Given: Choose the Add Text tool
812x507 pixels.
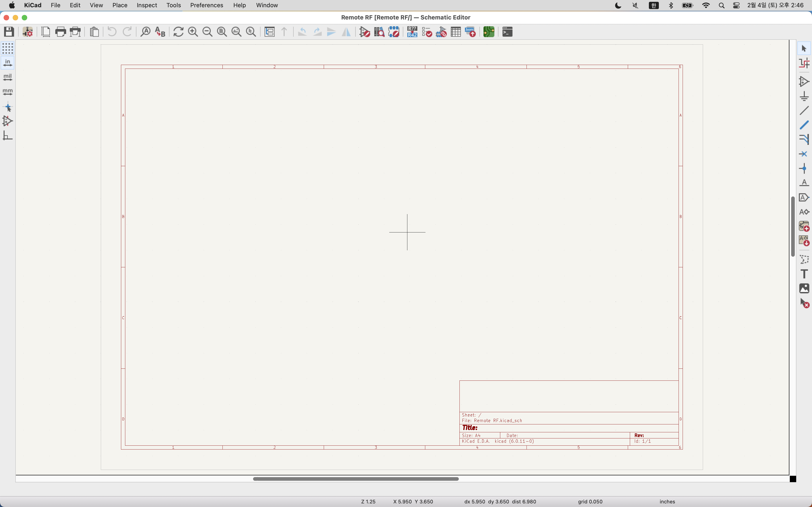Looking at the screenshot, I should tap(804, 274).
